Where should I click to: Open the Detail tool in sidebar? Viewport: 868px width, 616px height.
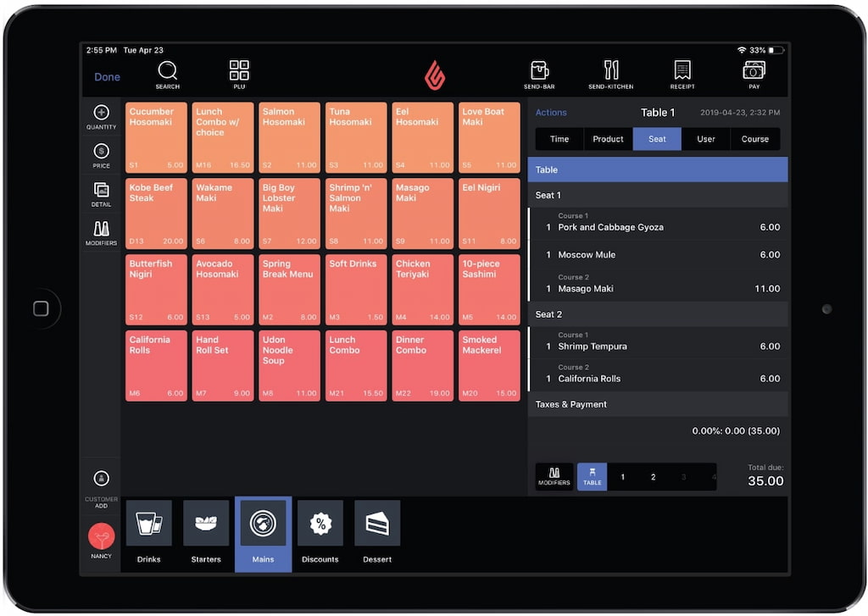(x=102, y=195)
